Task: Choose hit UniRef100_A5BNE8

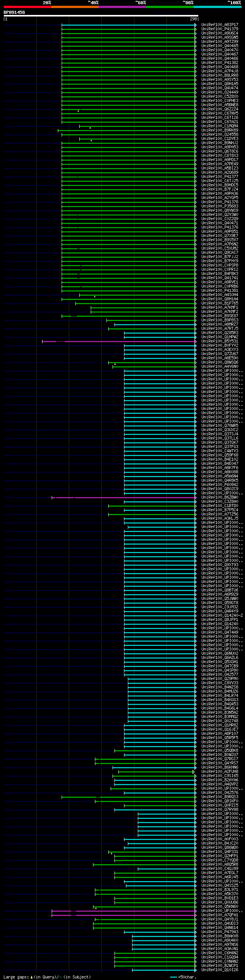Action: pos(220,105)
